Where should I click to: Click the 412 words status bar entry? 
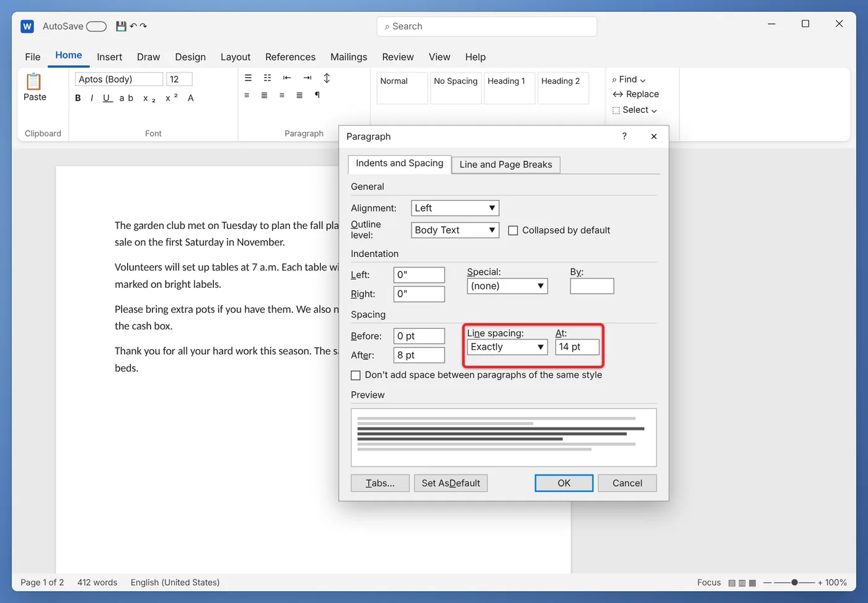[97, 583]
